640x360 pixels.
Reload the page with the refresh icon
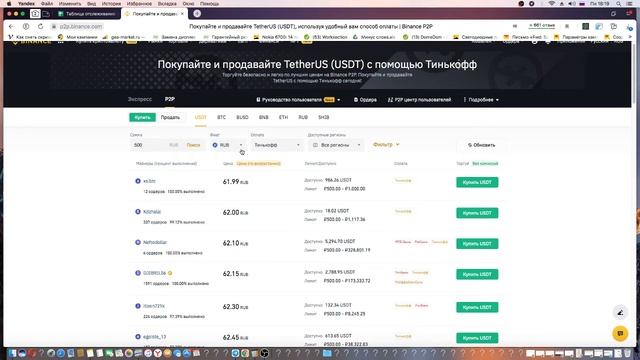coord(40,26)
